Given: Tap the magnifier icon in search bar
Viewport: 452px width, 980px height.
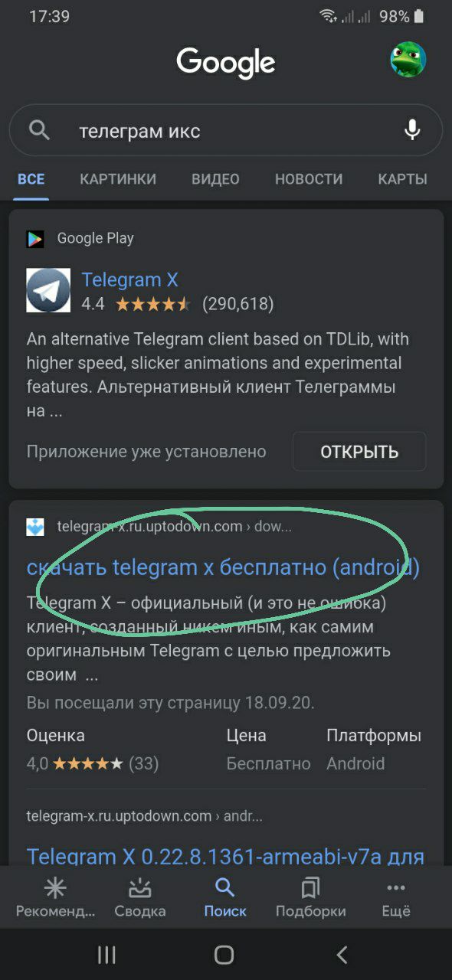Looking at the screenshot, I should click(x=39, y=130).
